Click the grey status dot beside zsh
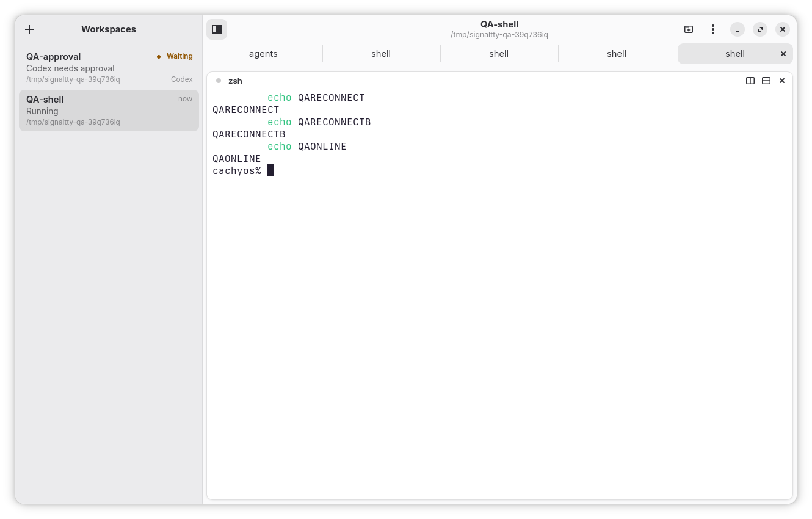 (x=219, y=81)
